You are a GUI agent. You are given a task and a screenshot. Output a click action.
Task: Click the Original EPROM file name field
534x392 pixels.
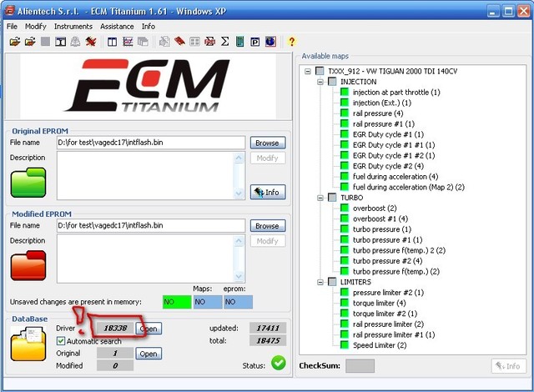click(151, 143)
